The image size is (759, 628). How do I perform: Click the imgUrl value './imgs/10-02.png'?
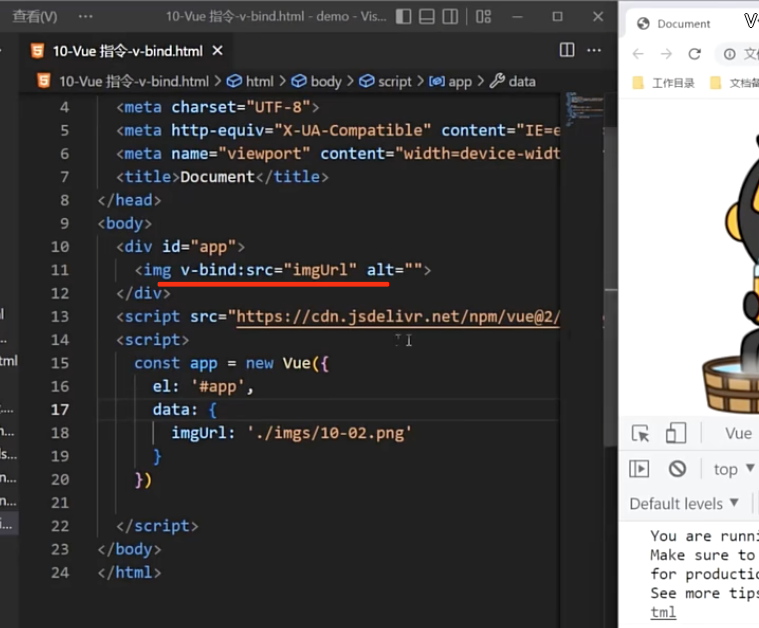click(329, 433)
